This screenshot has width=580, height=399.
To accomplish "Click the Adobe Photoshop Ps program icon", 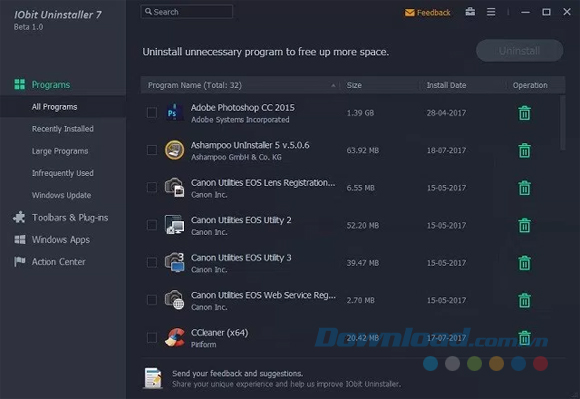I will coord(174,112).
